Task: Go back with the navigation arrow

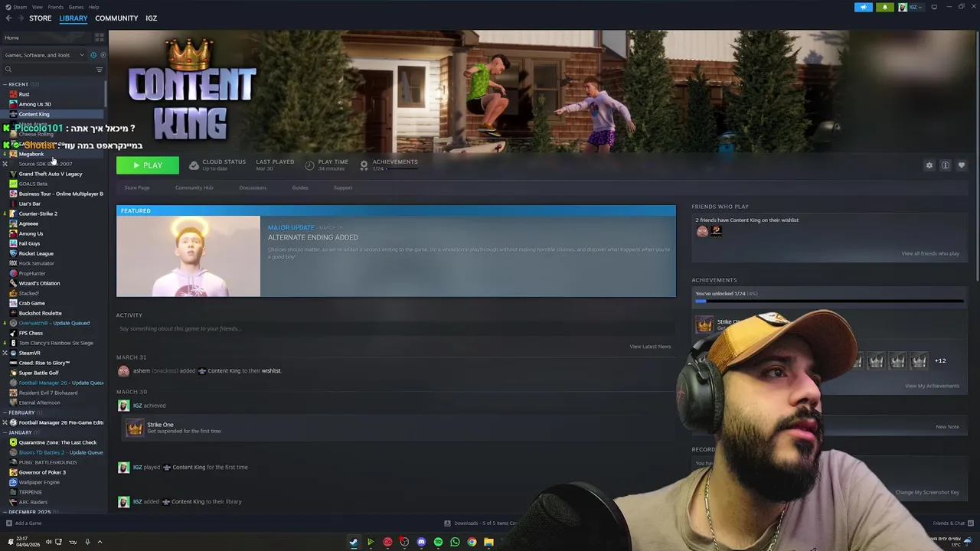Action: pyautogui.click(x=8, y=18)
